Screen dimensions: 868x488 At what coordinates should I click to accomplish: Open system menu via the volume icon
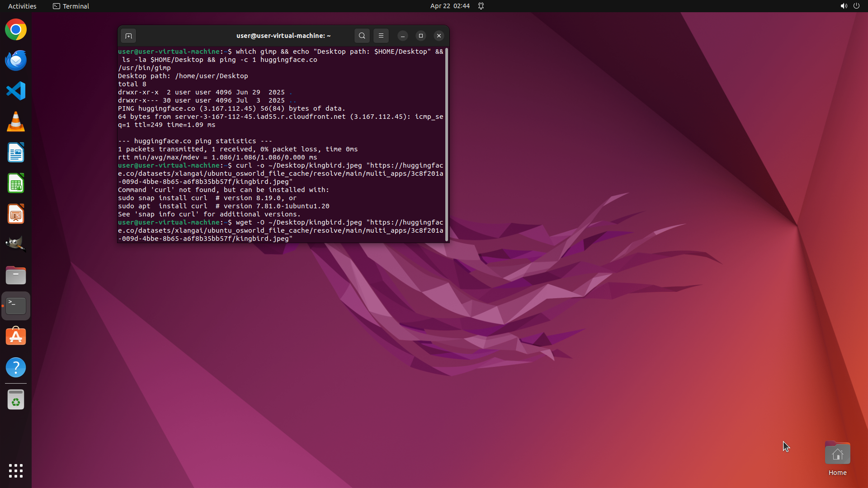[844, 6]
